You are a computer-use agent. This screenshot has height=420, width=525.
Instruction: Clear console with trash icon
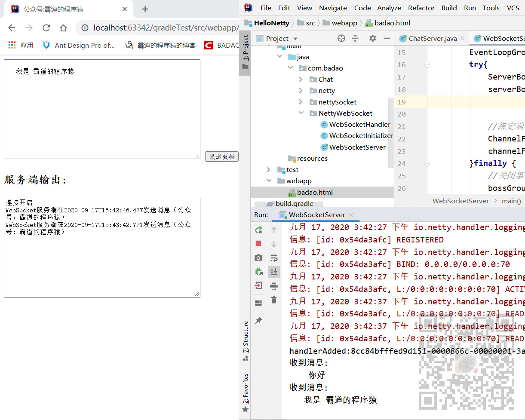(274, 300)
